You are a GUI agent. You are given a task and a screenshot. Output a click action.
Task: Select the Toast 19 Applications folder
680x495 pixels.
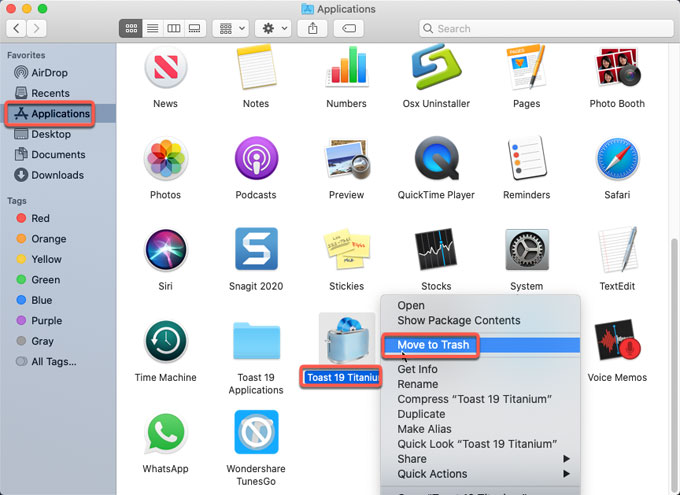pos(256,341)
